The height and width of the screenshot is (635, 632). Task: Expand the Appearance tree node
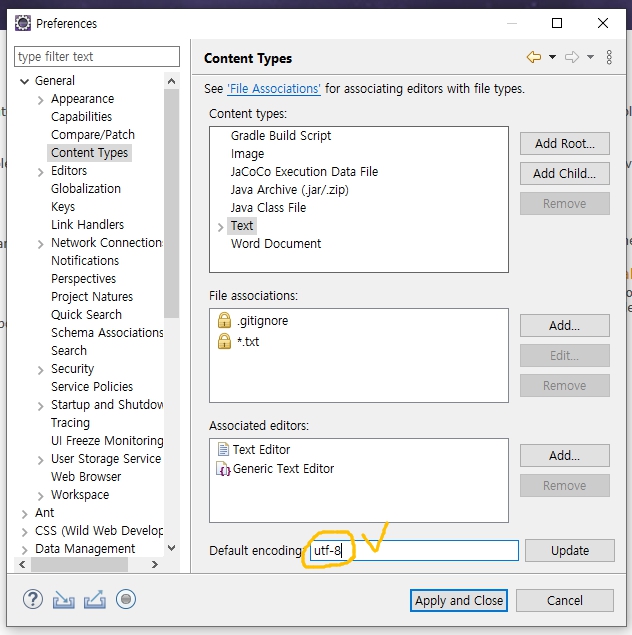point(40,100)
